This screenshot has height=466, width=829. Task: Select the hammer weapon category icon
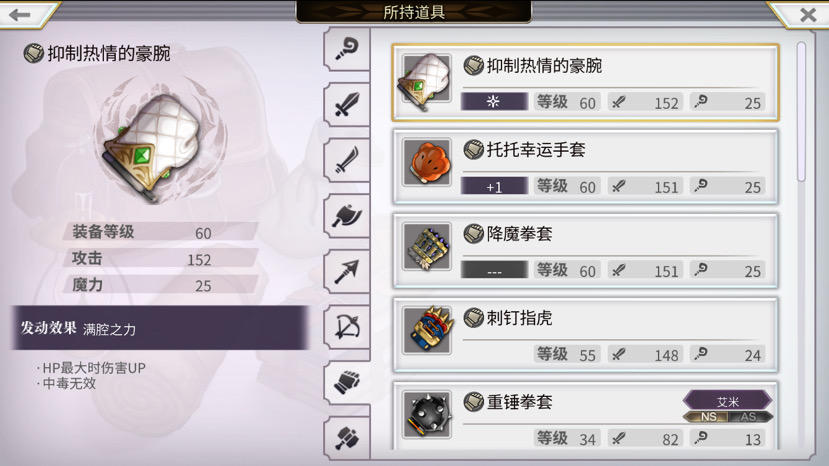pyautogui.click(x=347, y=438)
